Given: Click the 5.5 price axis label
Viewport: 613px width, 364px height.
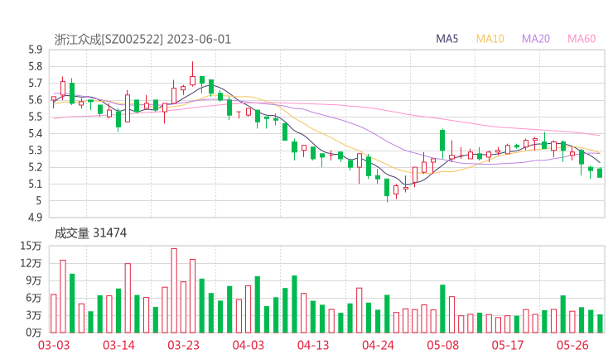Looking at the screenshot, I should point(35,117).
